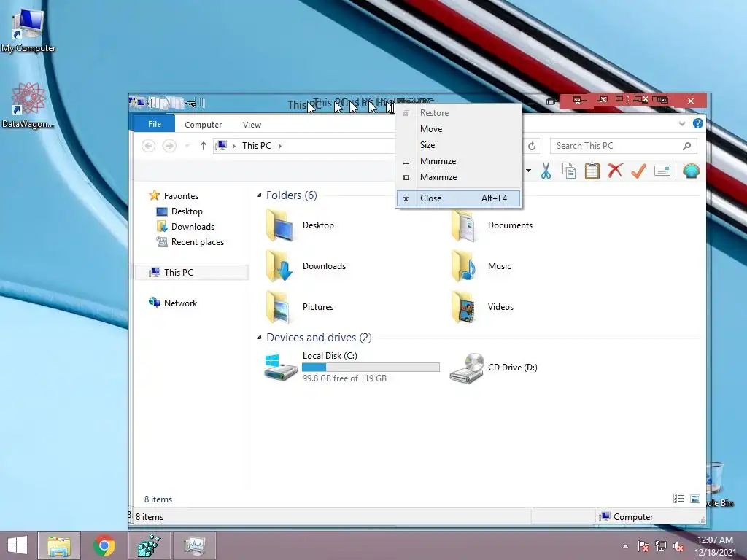Screen dimensions: 747x560
Task: Select the CD Drive (D:) icon
Action: [x=467, y=367]
